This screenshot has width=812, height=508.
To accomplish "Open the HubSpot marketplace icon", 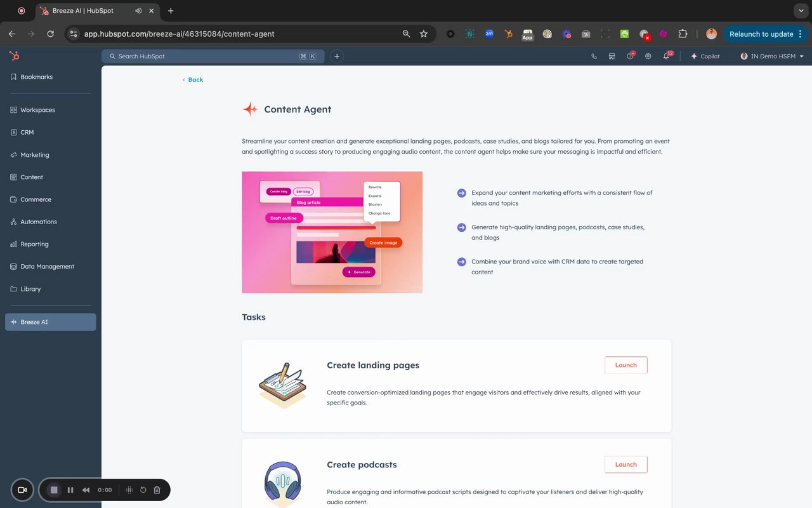I will (x=612, y=57).
